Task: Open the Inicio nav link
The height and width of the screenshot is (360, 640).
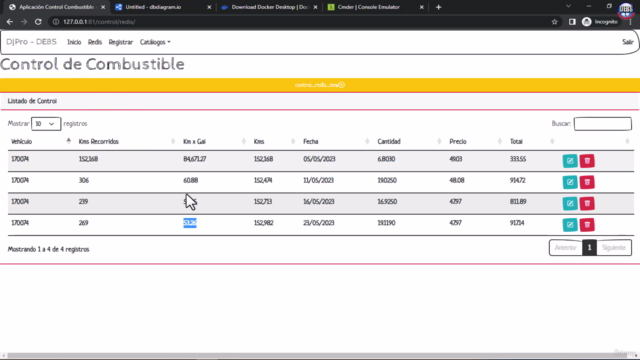Action: click(x=74, y=42)
